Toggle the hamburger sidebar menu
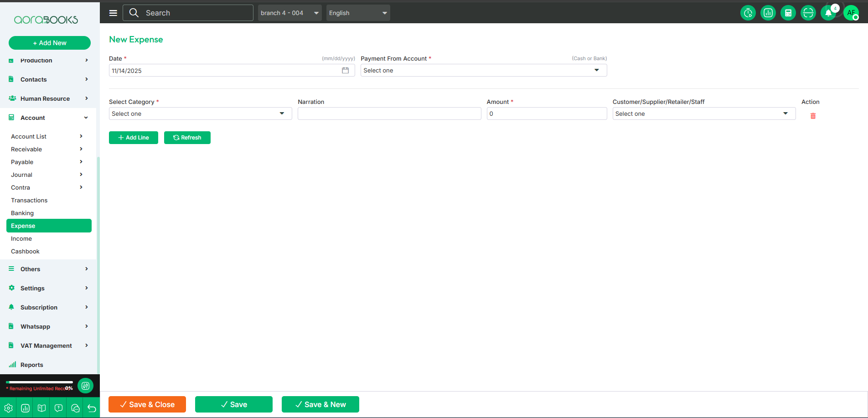 click(113, 13)
